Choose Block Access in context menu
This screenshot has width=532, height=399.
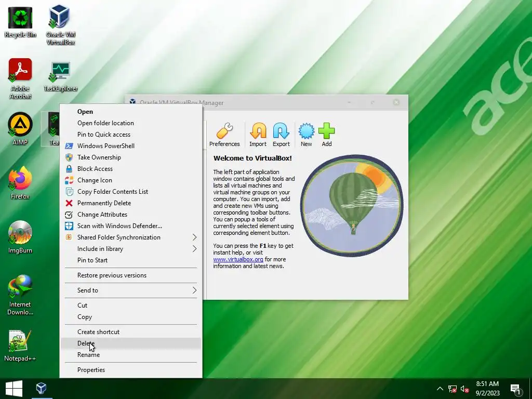pyautogui.click(x=131, y=169)
